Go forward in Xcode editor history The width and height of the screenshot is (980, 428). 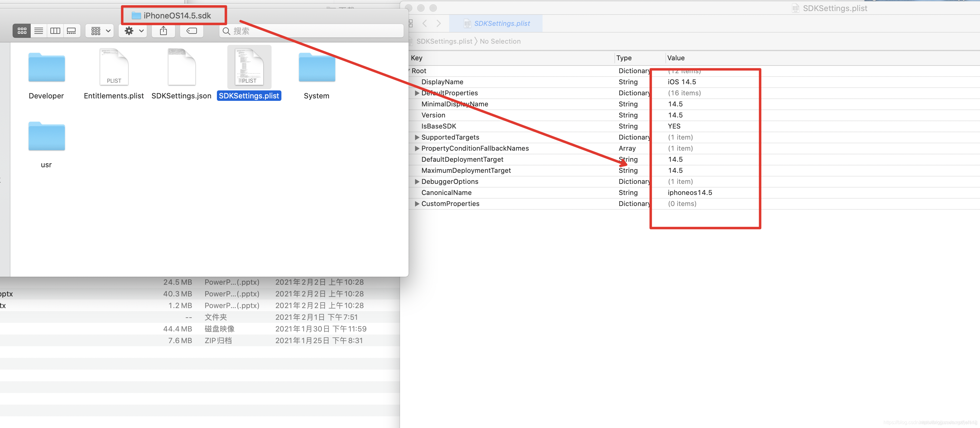[439, 23]
